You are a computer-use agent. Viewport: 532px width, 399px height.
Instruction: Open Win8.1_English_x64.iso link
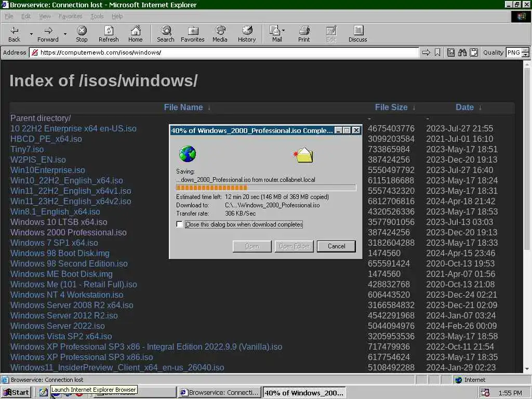(55, 212)
